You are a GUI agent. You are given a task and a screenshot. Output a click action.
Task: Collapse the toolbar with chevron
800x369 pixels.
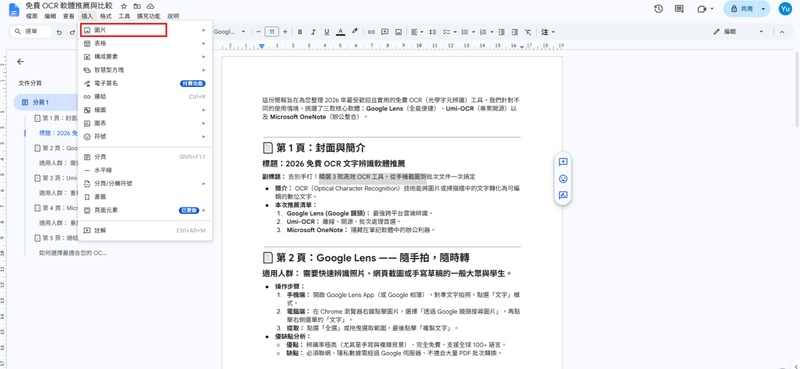(781, 32)
